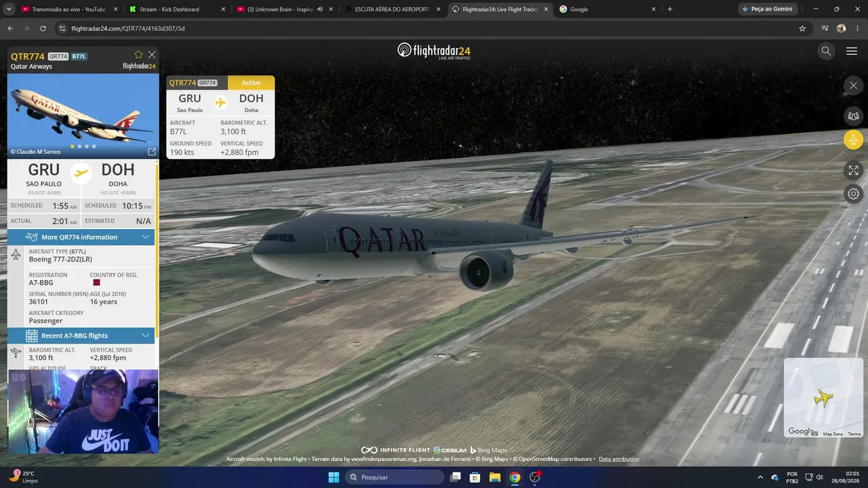Reload the Flightradar24 page
Viewport: 868px width, 488px height.
pos(43,28)
